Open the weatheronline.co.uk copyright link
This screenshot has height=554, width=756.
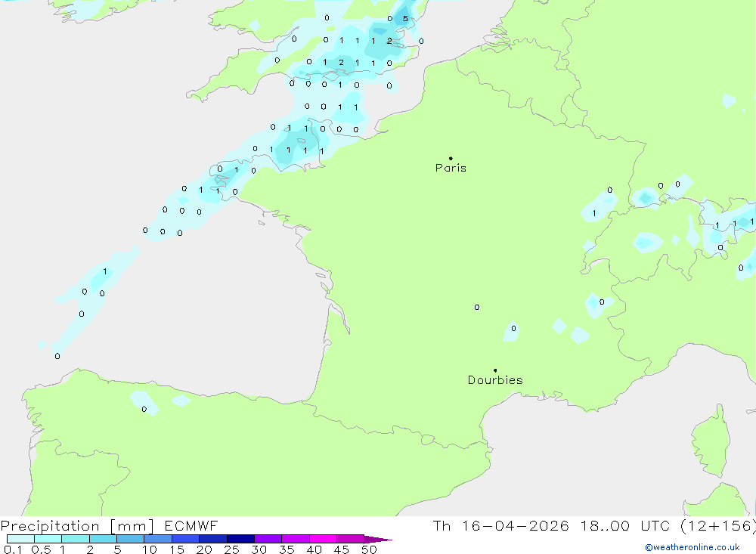pyautogui.click(x=692, y=547)
